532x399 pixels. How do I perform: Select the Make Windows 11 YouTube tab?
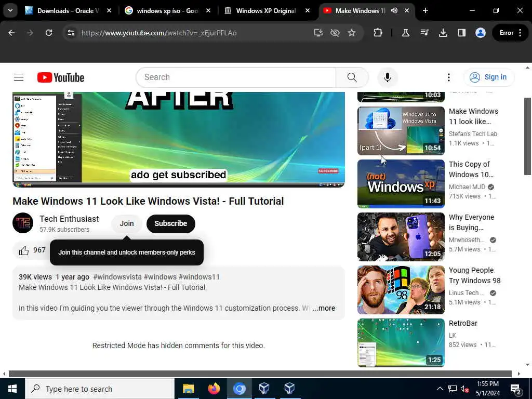tap(360, 10)
